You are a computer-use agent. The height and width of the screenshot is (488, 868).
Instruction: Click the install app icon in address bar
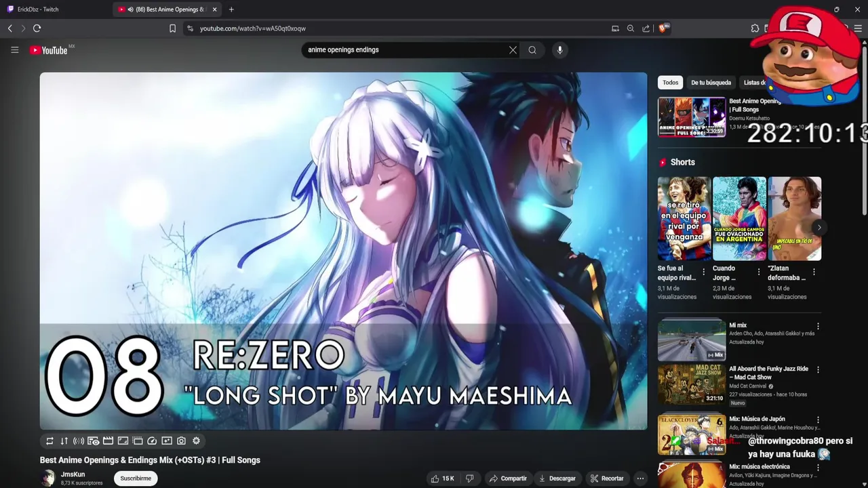click(x=615, y=28)
